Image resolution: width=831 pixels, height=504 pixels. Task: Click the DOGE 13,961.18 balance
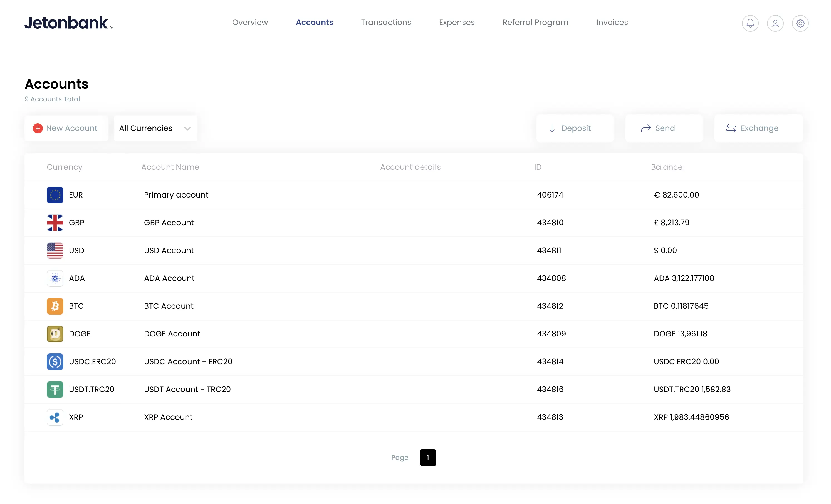(680, 334)
